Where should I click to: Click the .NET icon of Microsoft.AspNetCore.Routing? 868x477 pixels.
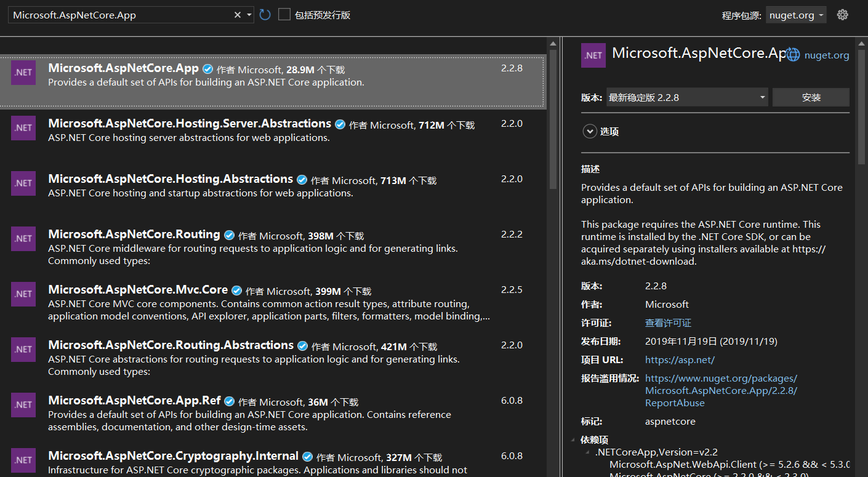point(23,238)
